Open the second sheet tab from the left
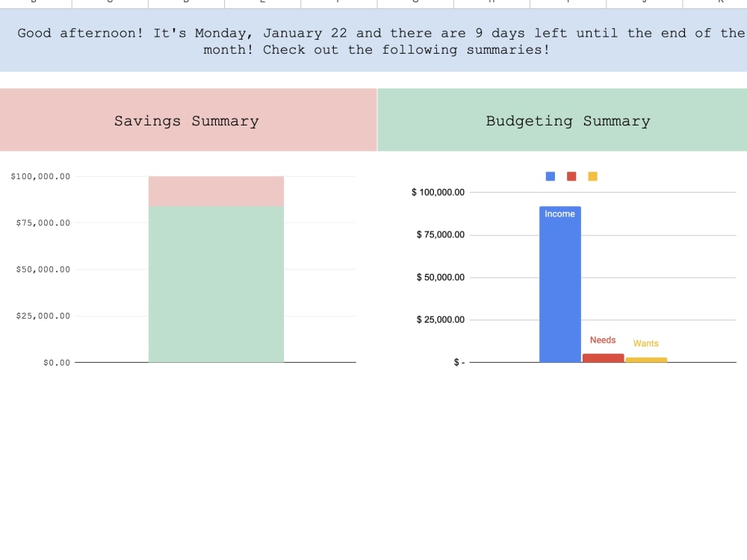 pyautogui.click(x=110, y=3)
